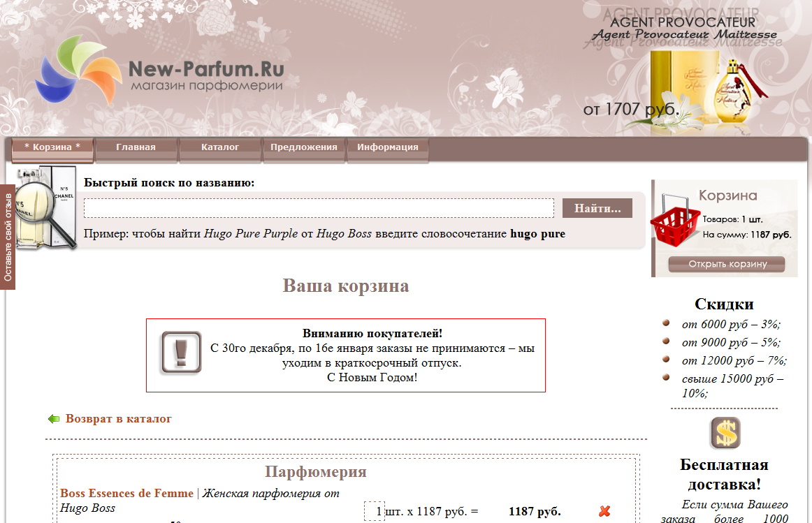Click the exclamation mark attention icon
This screenshot has height=523, width=812.
pyautogui.click(x=181, y=353)
